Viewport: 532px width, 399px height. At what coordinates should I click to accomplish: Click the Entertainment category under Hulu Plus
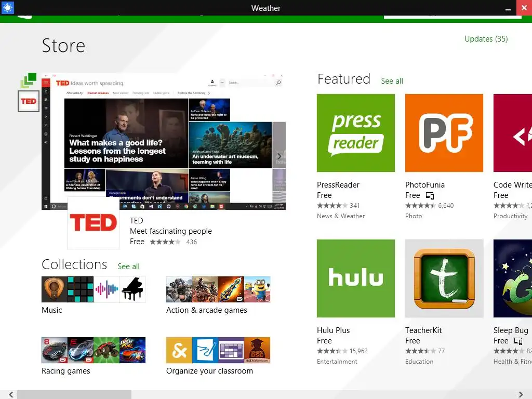337,362
